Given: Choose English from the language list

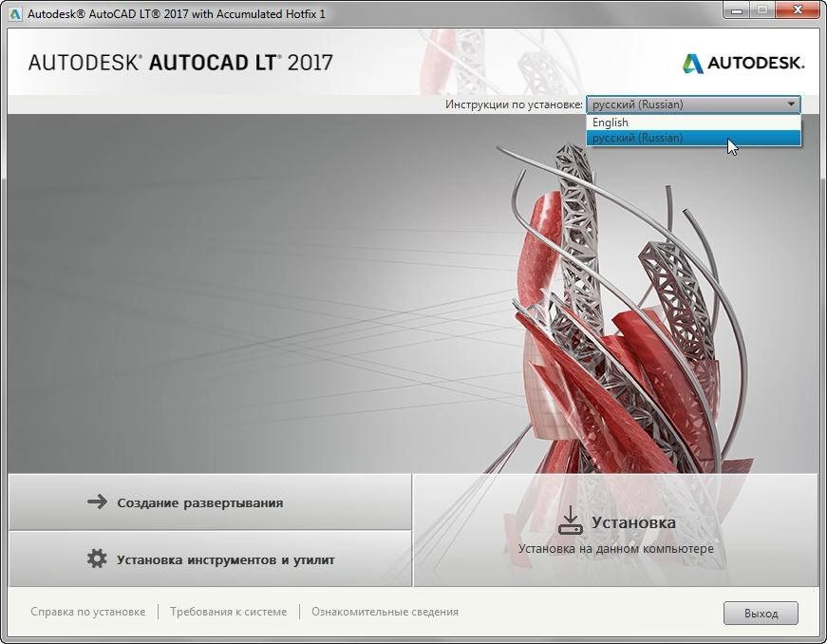Looking at the screenshot, I should (693, 123).
